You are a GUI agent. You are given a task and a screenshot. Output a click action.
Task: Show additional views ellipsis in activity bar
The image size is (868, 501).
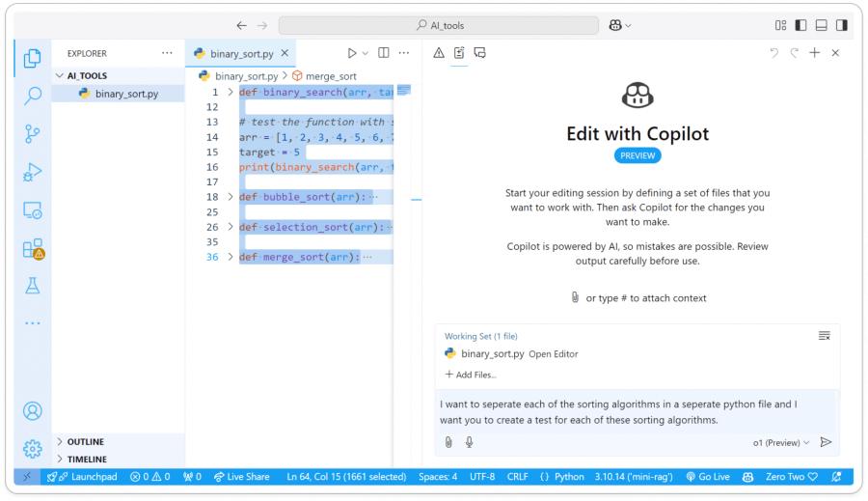tap(33, 322)
